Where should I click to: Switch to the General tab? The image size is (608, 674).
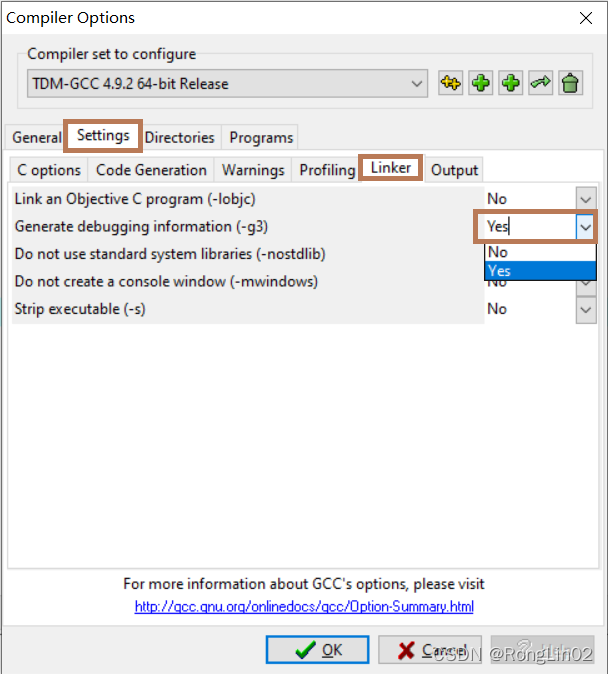[37, 138]
